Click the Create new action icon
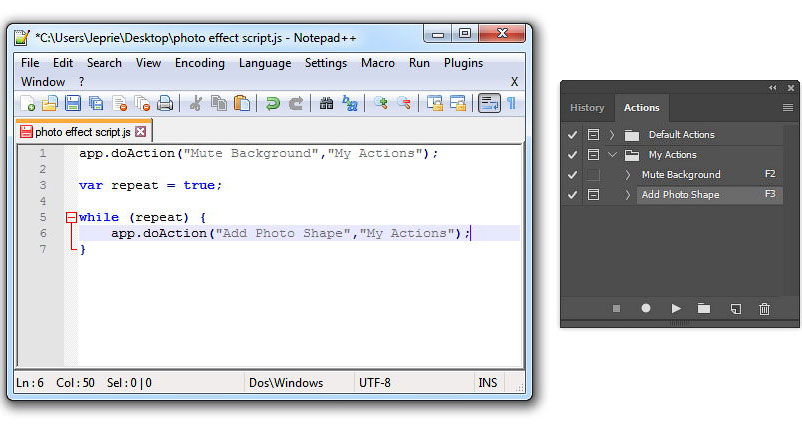This screenshot has width=802, height=433. pos(736,309)
